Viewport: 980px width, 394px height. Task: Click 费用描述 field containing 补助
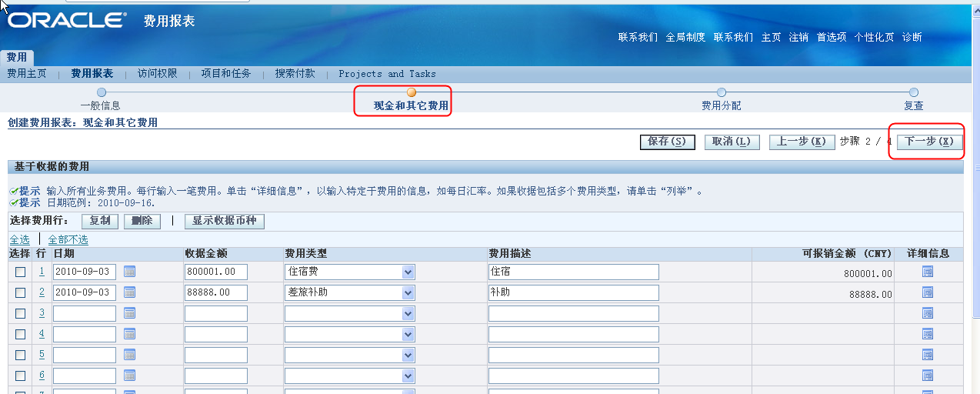tap(574, 292)
